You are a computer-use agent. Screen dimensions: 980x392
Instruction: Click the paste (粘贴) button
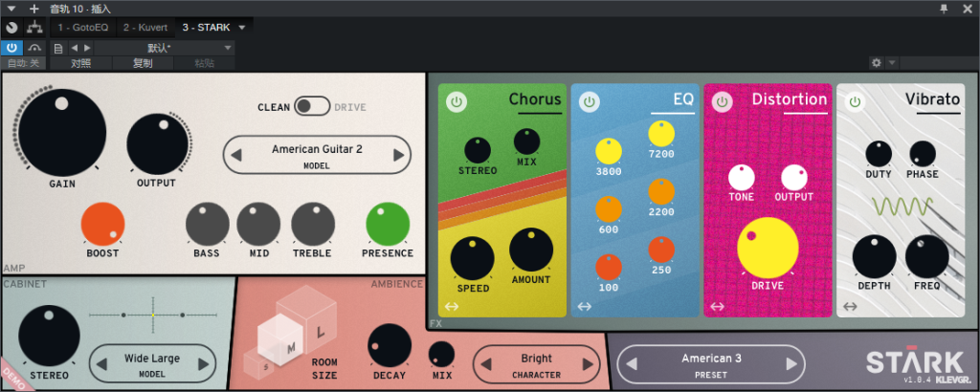tap(205, 63)
